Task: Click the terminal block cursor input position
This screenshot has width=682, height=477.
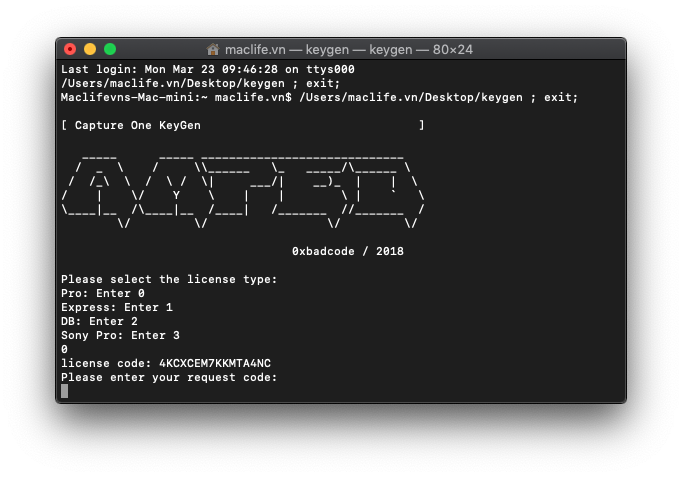Action: coord(65,391)
